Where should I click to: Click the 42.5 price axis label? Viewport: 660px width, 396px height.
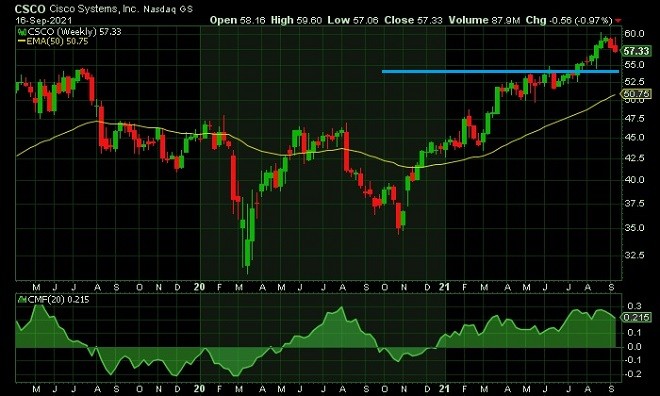pyautogui.click(x=634, y=158)
